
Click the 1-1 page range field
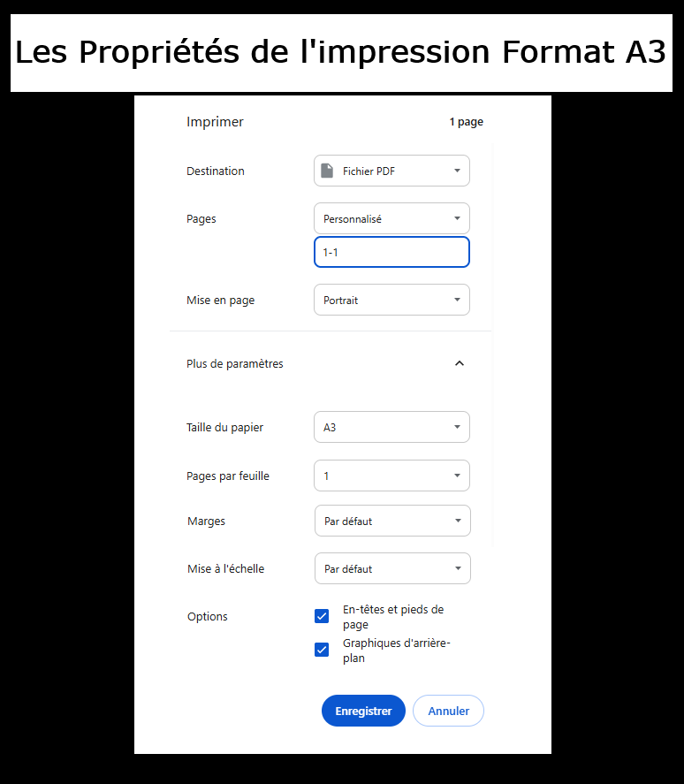(391, 252)
